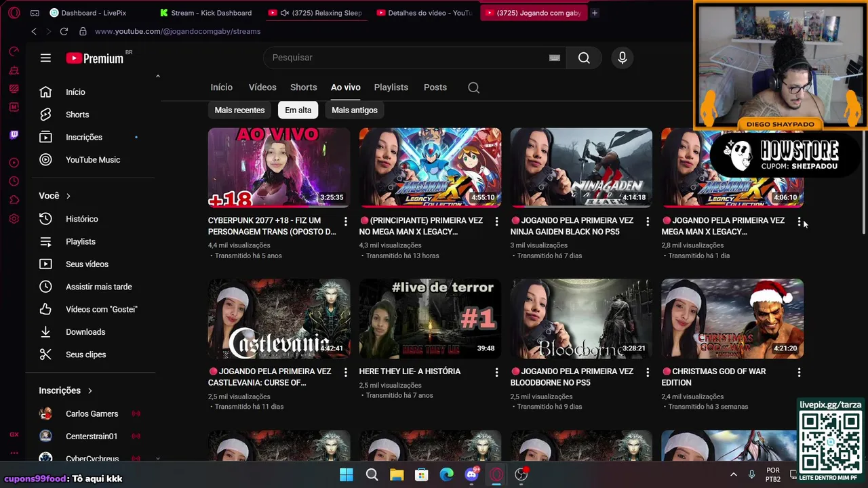
Task: Open options for Ninja Gaiden Black video
Action: (648, 222)
